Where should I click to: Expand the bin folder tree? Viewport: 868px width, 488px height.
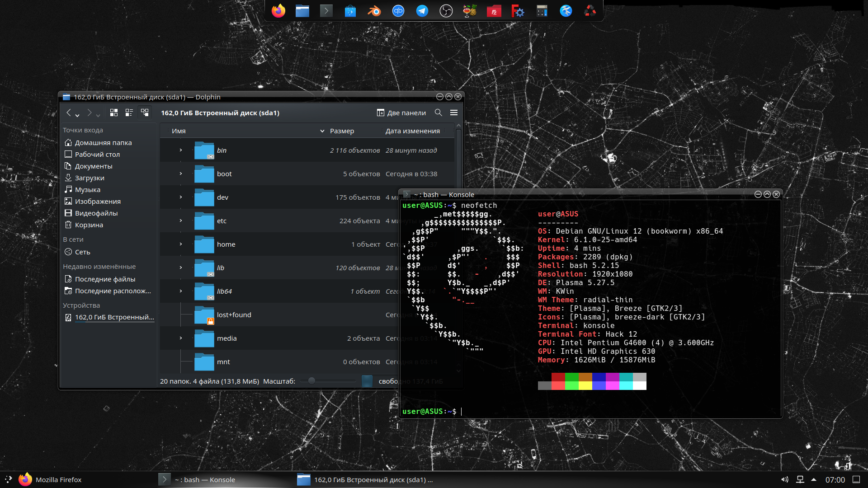[181, 150]
